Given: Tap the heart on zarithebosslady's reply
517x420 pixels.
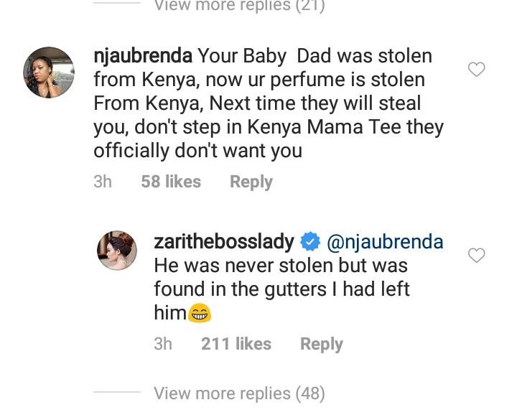Looking at the screenshot, I should coord(476,256).
